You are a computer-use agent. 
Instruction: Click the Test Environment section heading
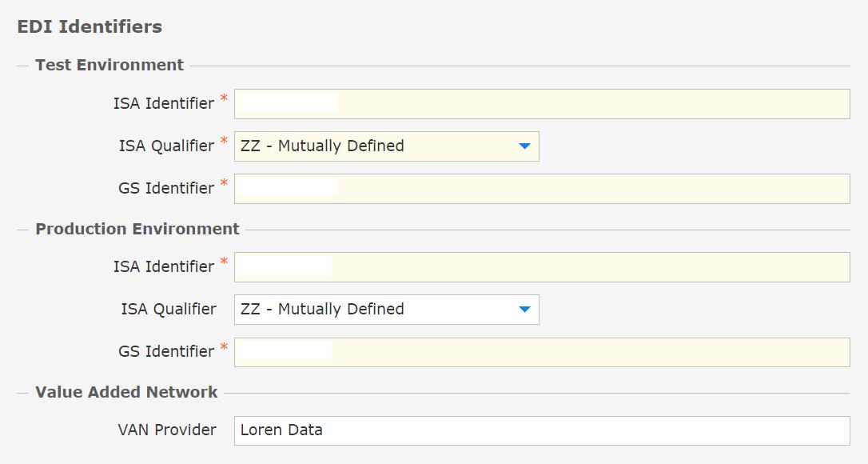[109, 66]
